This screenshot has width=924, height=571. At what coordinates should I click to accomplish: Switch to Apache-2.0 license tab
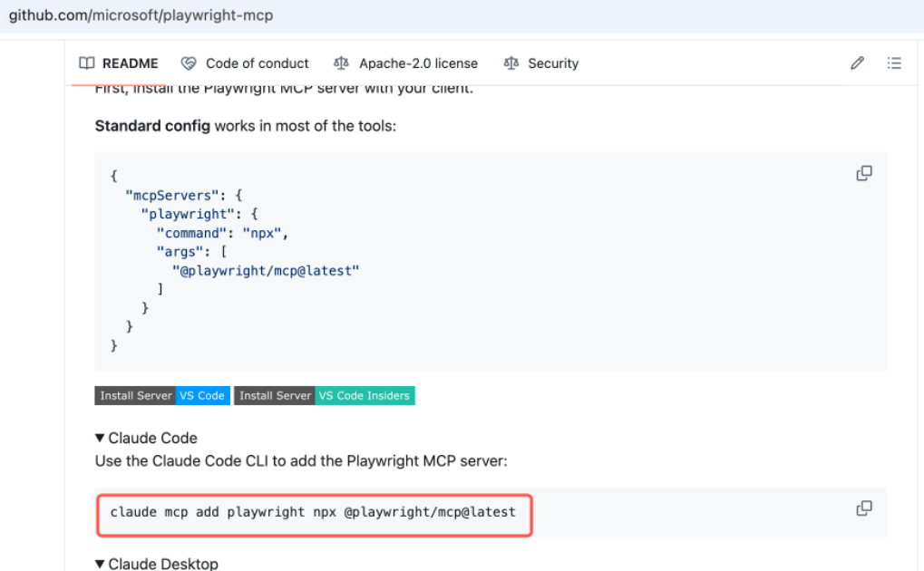pos(406,63)
